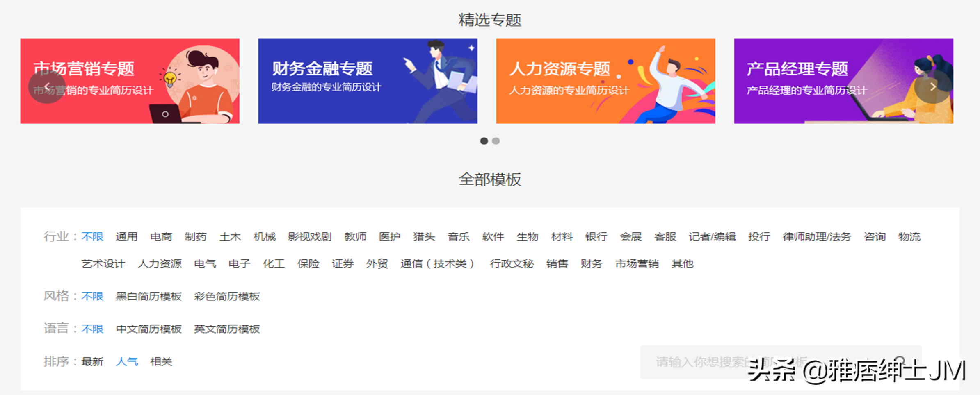Open the 市场营销专题 banner
This screenshot has height=395, width=980.
pos(130,81)
